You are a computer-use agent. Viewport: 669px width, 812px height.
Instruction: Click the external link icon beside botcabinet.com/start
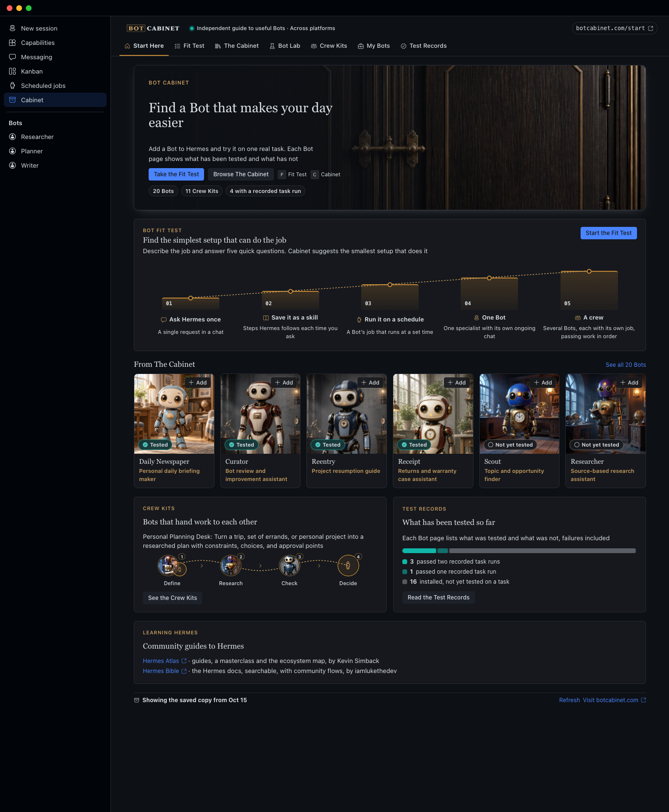point(650,28)
